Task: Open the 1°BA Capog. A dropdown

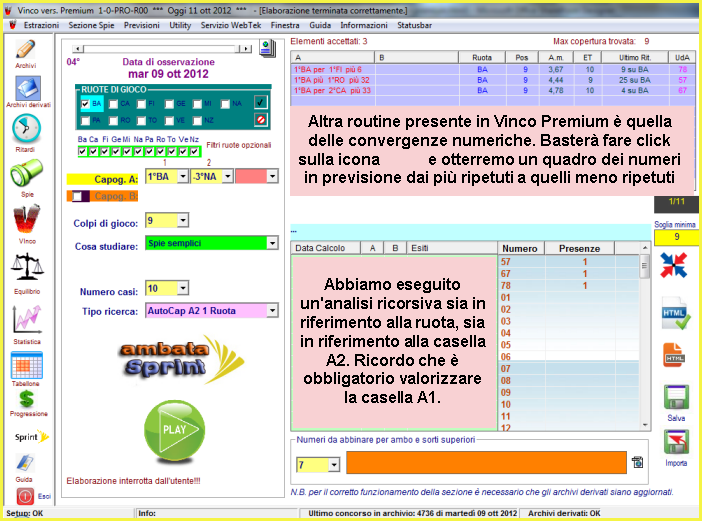Action: (183, 176)
